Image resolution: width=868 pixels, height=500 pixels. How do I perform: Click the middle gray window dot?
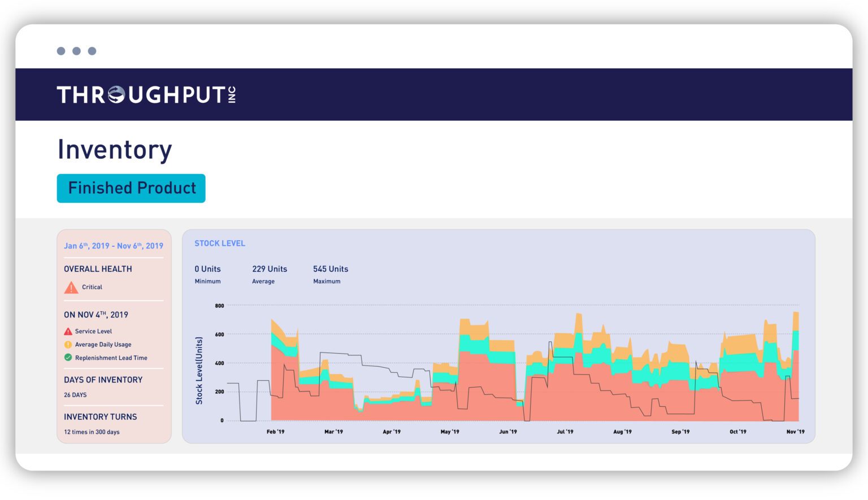76,51
